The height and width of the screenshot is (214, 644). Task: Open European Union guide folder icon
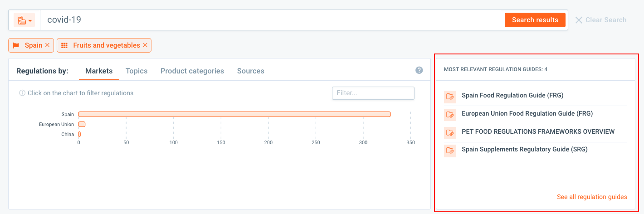(450, 115)
